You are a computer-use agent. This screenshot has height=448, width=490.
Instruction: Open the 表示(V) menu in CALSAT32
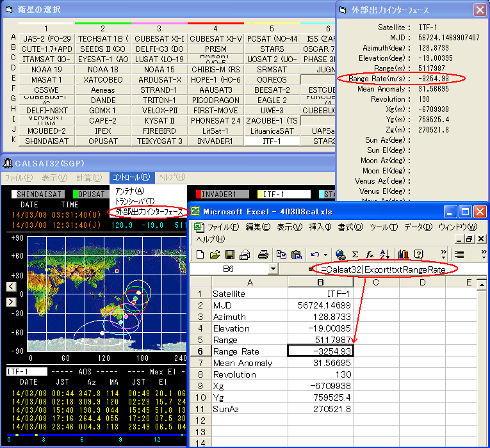54,178
